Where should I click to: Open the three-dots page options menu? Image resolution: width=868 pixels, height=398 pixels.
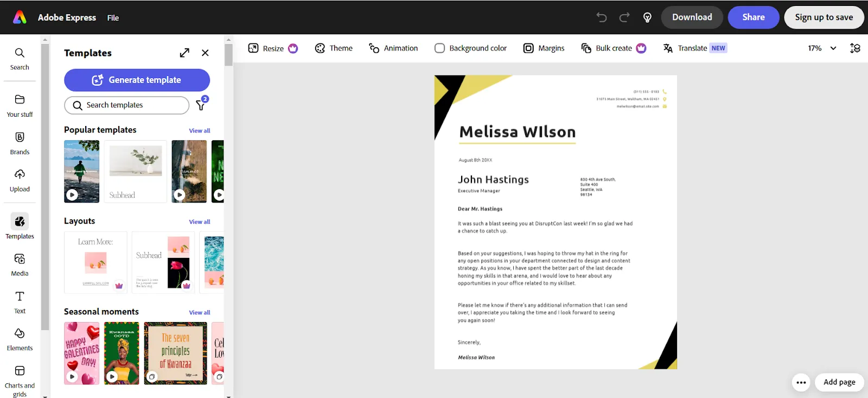point(801,382)
